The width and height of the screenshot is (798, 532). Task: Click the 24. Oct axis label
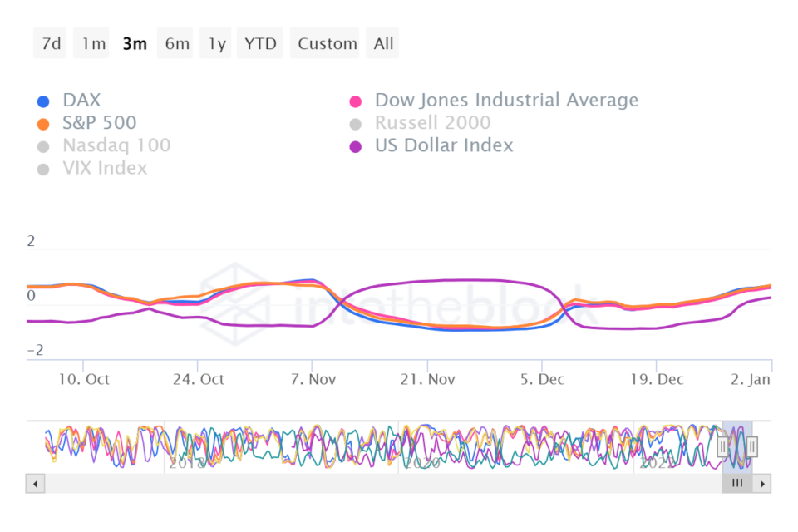(199, 379)
